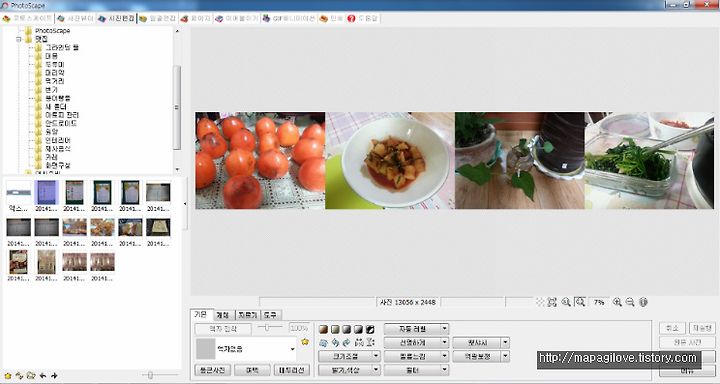The image size is (720, 384).
Task: Apply the third tone icon in the swatch row
Action: click(x=347, y=329)
